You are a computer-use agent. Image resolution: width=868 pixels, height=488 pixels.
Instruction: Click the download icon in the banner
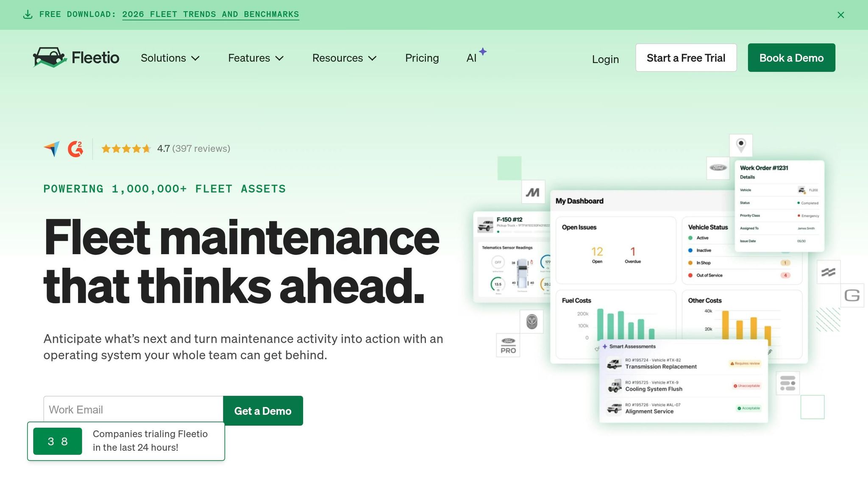(28, 14)
